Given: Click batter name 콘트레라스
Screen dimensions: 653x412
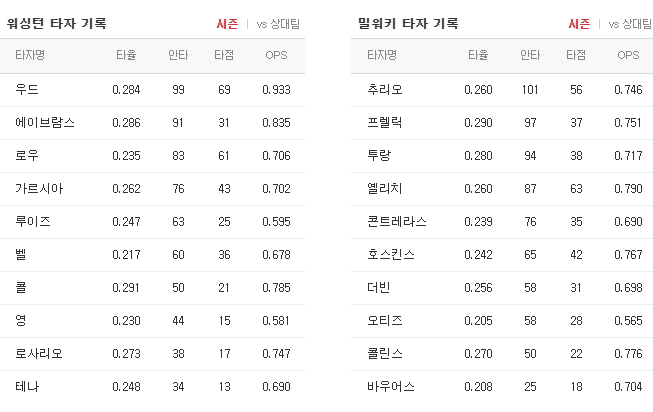Looking at the screenshot, I should 397,222.
